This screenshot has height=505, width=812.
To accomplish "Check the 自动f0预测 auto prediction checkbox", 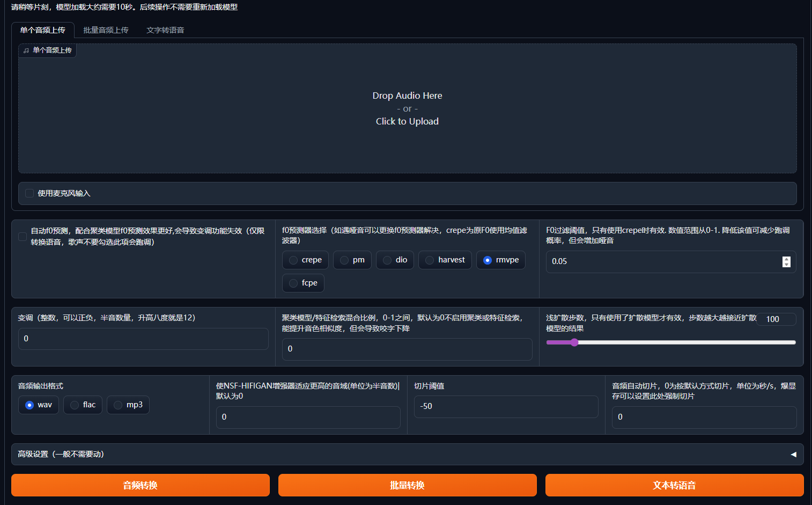I will coord(23,236).
